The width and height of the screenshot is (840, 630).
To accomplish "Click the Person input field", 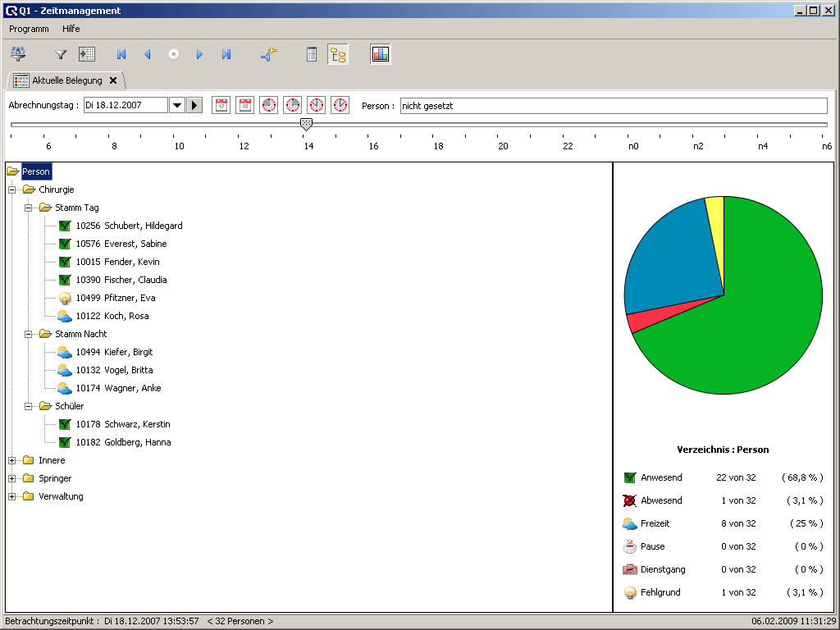I will (613, 106).
